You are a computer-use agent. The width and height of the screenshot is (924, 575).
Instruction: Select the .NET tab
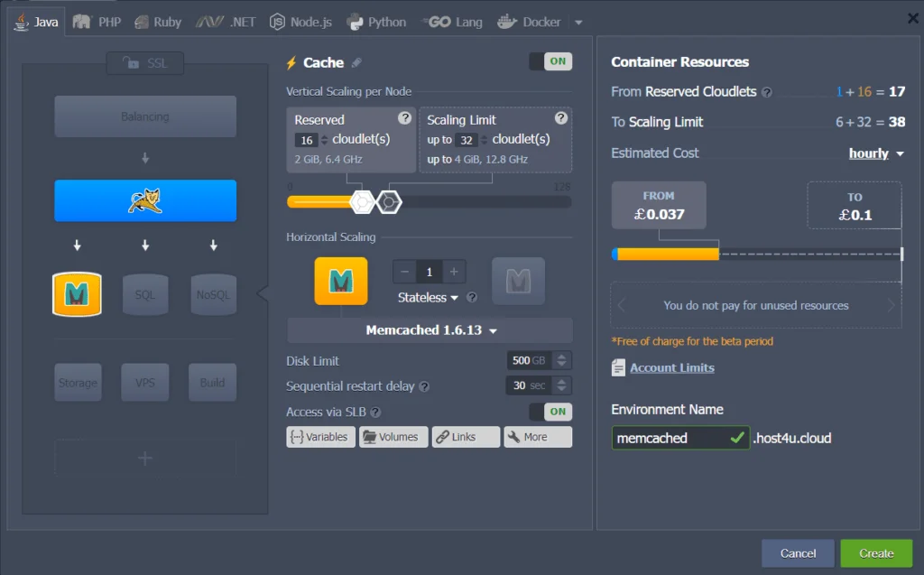pos(226,23)
